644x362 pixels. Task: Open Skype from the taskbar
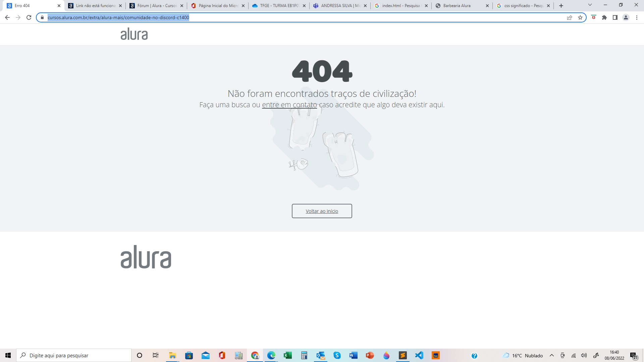pyautogui.click(x=337, y=355)
